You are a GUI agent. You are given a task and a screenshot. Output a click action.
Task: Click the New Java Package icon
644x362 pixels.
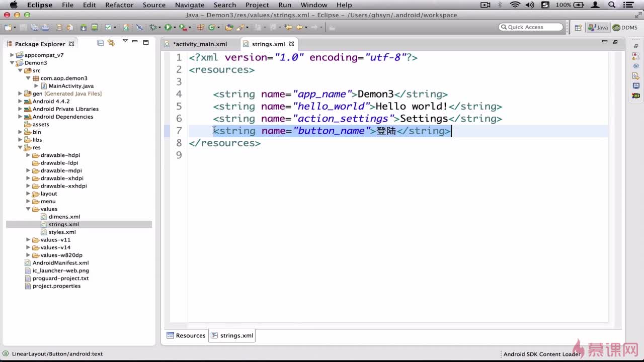coord(200,27)
